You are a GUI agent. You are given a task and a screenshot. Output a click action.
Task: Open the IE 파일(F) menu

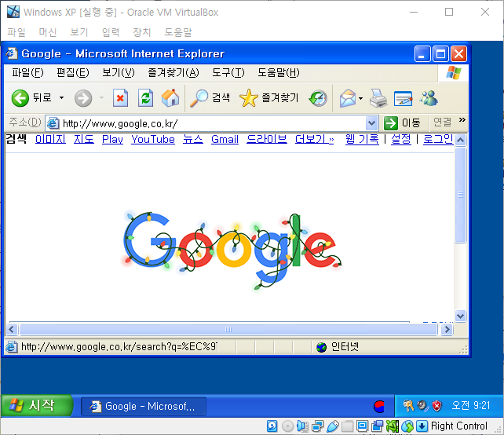click(x=27, y=73)
